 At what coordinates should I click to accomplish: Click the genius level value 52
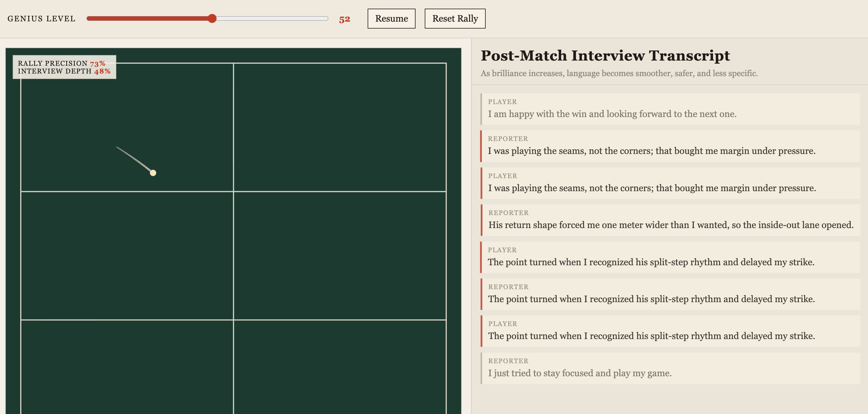tap(344, 19)
